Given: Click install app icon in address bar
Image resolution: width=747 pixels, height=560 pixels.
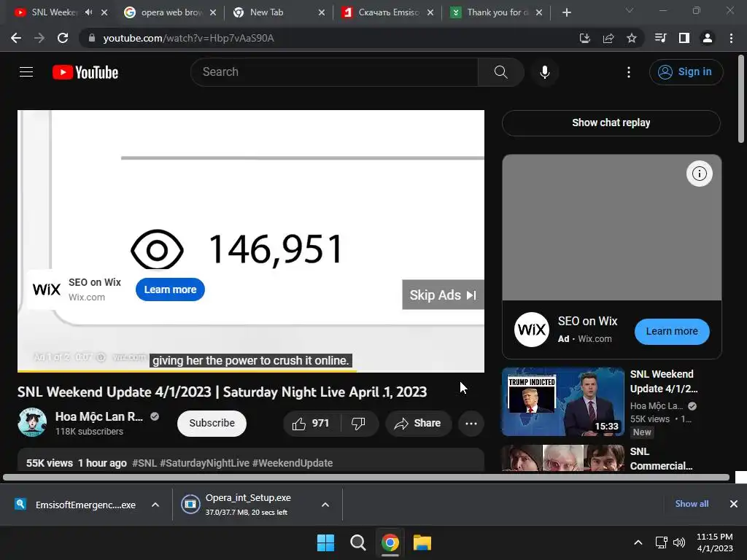Looking at the screenshot, I should (x=585, y=38).
